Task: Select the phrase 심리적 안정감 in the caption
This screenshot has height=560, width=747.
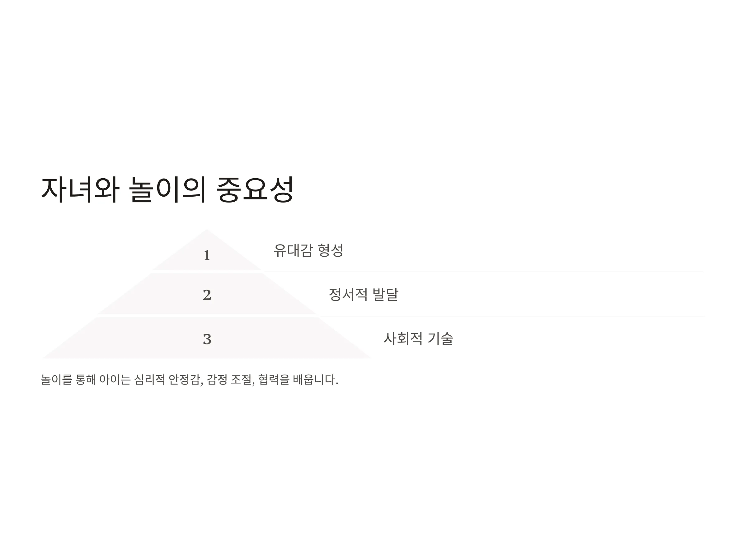Action: [168, 380]
